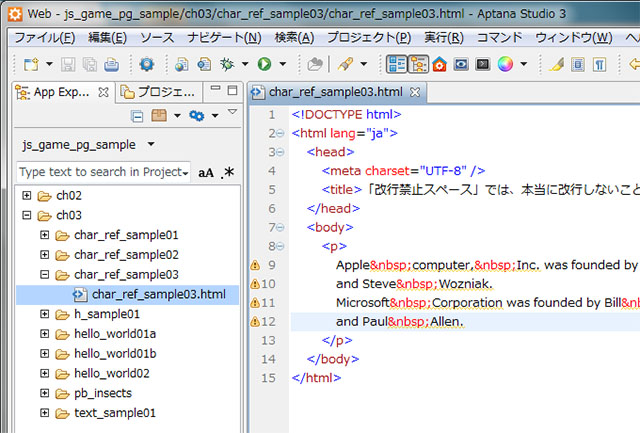Toggle case sensitive aA search option

(206, 173)
